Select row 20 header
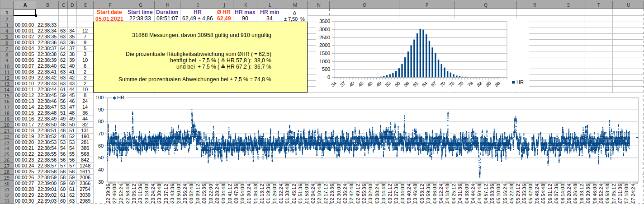This screenshot has height=204, width=644. 7,125
